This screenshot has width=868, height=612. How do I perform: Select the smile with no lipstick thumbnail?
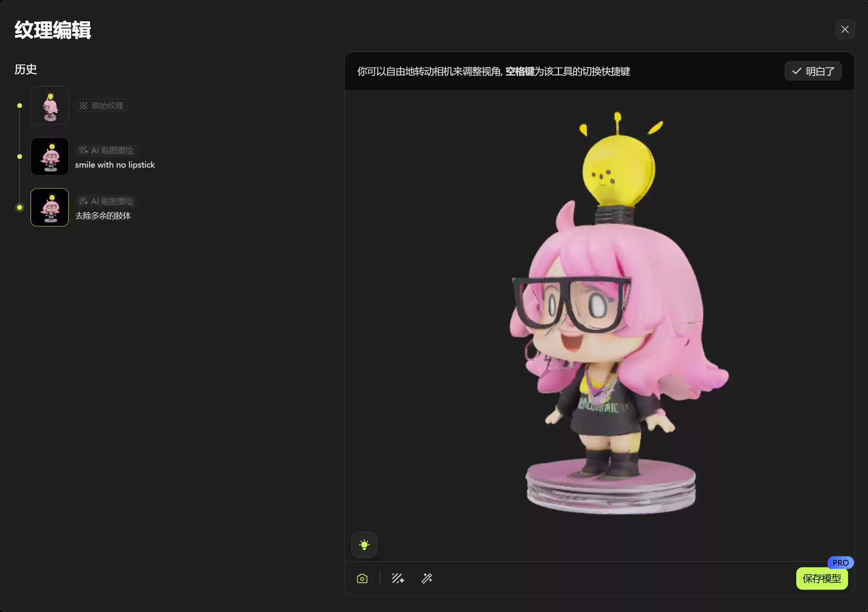50,156
